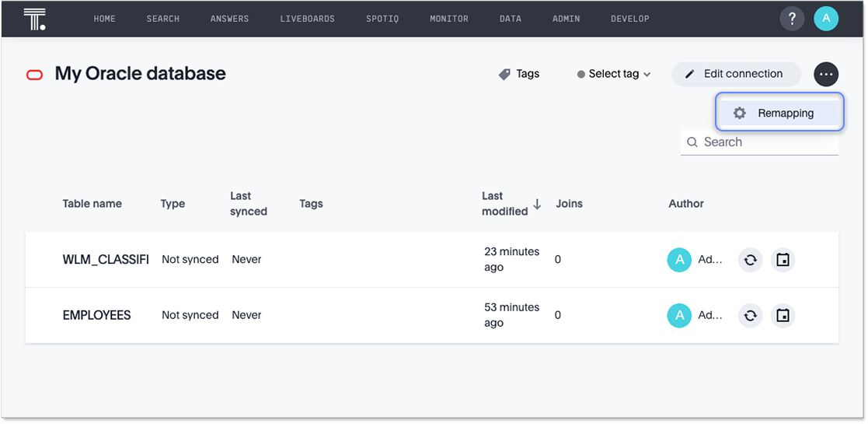Expand the Select tag dropdown
This screenshot has width=868, height=424.
click(x=614, y=74)
